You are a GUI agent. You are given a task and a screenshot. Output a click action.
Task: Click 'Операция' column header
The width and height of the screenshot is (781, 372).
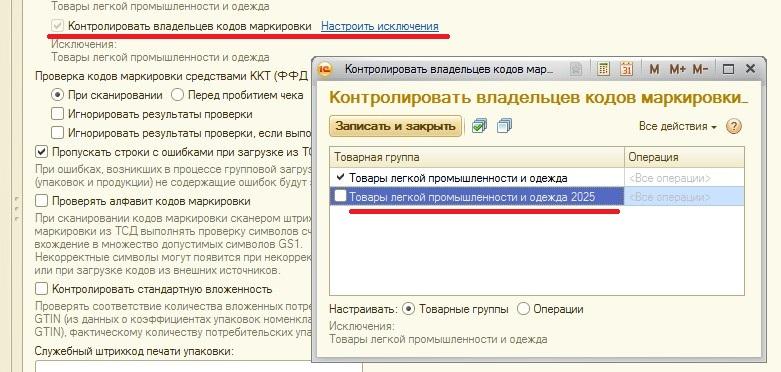[x=684, y=157]
